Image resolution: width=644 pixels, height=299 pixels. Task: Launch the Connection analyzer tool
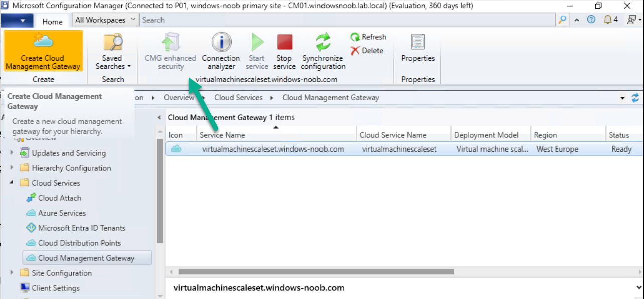(221, 52)
